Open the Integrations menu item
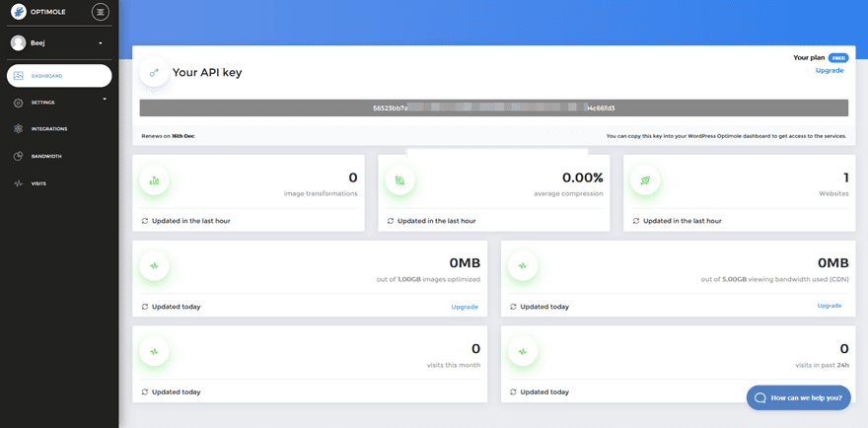The width and height of the screenshot is (868, 428). pos(48,129)
